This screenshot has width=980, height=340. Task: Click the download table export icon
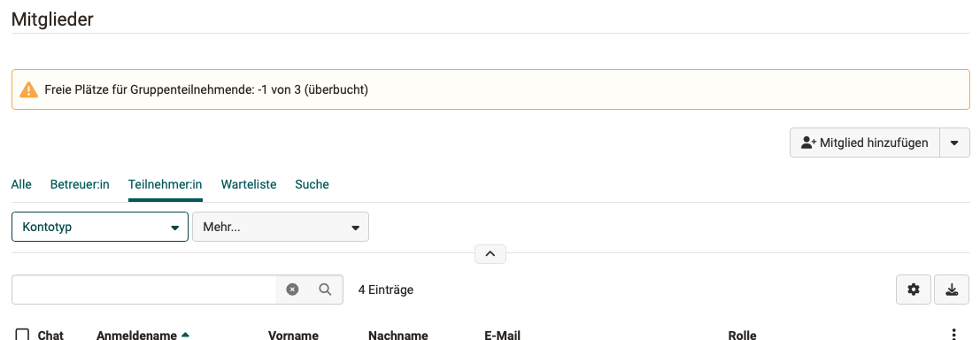pyautogui.click(x=952, y=290)
